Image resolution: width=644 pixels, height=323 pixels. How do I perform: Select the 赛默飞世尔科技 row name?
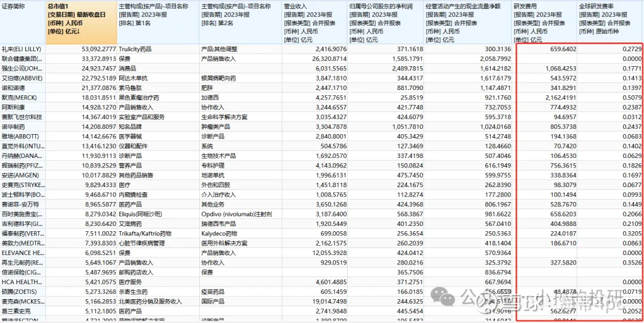tap(22, 117)
